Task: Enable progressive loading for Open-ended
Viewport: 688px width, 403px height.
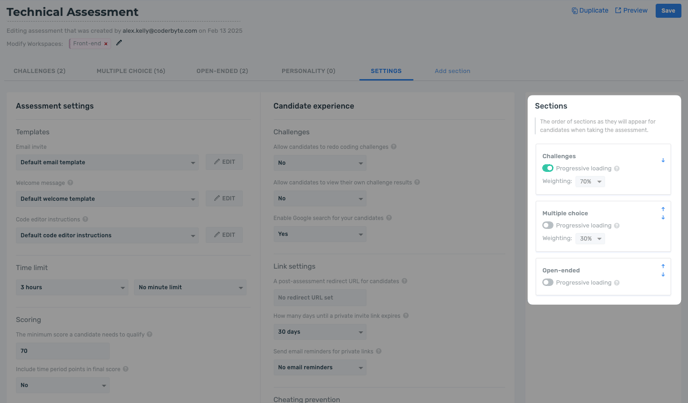Action: (x=548, y=282)
